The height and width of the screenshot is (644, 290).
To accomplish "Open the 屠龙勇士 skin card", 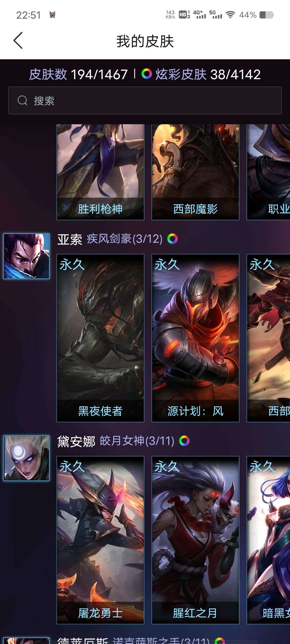I will [100, 540].
